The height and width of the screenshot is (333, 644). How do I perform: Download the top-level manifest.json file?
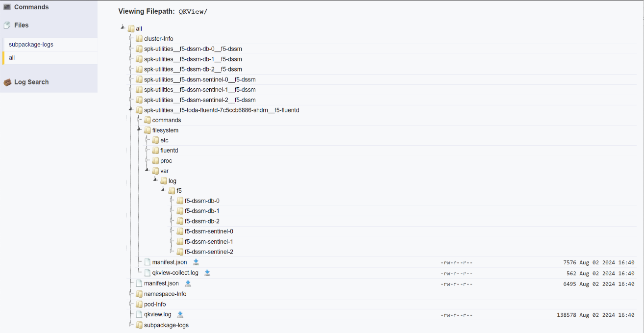pyautogui.click(x=188, y=283)
